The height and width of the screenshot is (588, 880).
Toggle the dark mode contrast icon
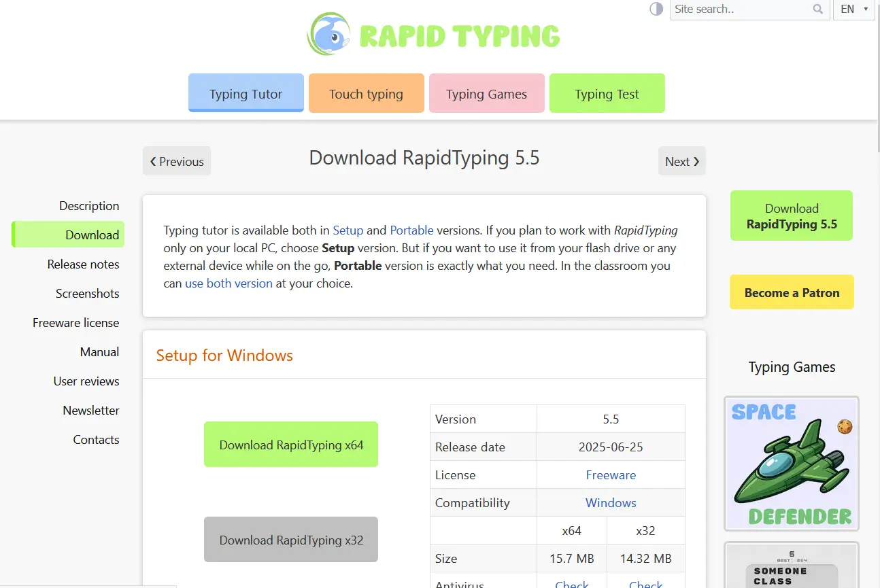click(x=656, y=9)
